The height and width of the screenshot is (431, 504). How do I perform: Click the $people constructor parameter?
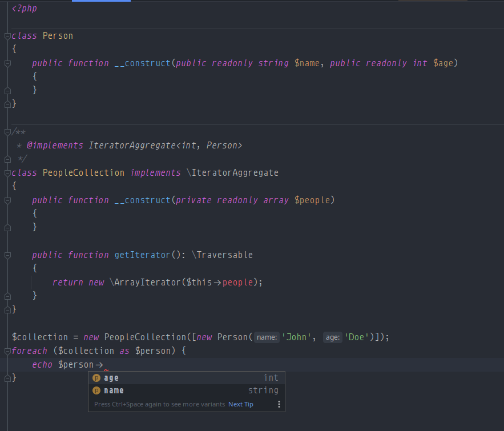(312, 200)
